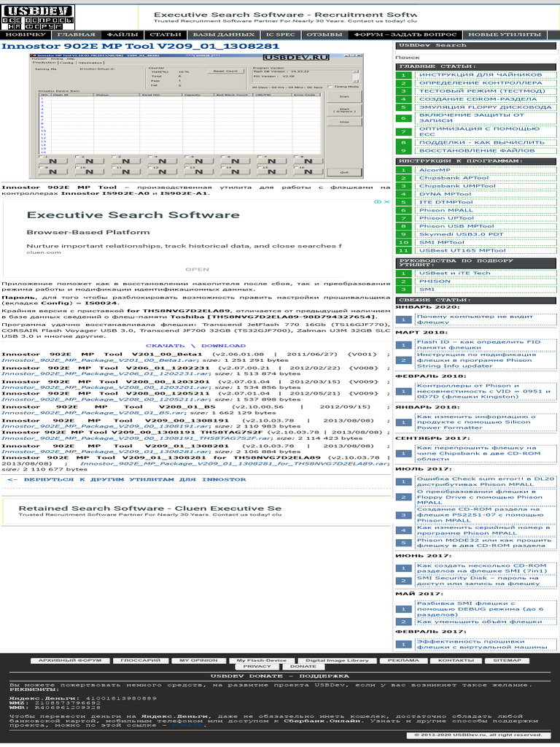This screenshot has width=560, height=747.
Task: Click the Digital Image Library footer button
Action: [x=337, y=661]
